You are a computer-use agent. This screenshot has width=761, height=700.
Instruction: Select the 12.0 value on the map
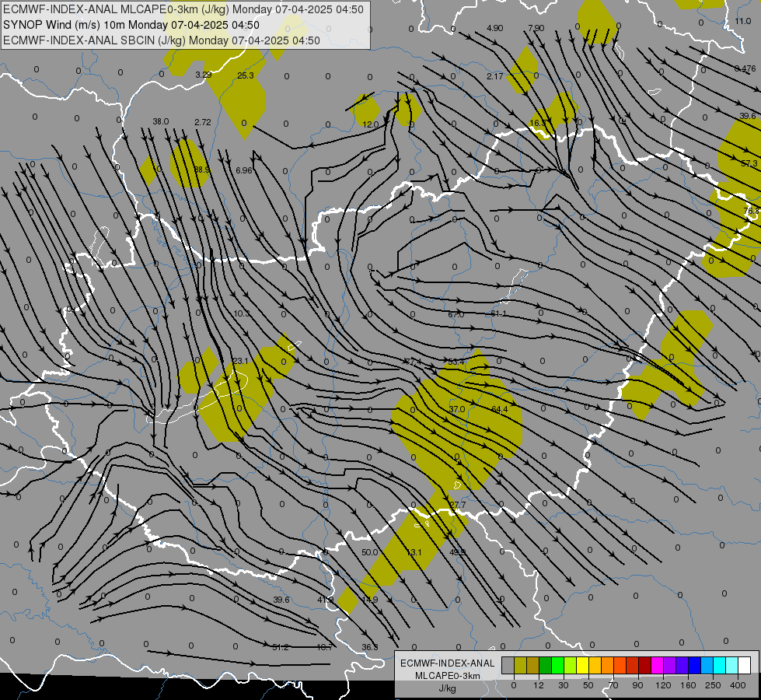pos(370,124)
